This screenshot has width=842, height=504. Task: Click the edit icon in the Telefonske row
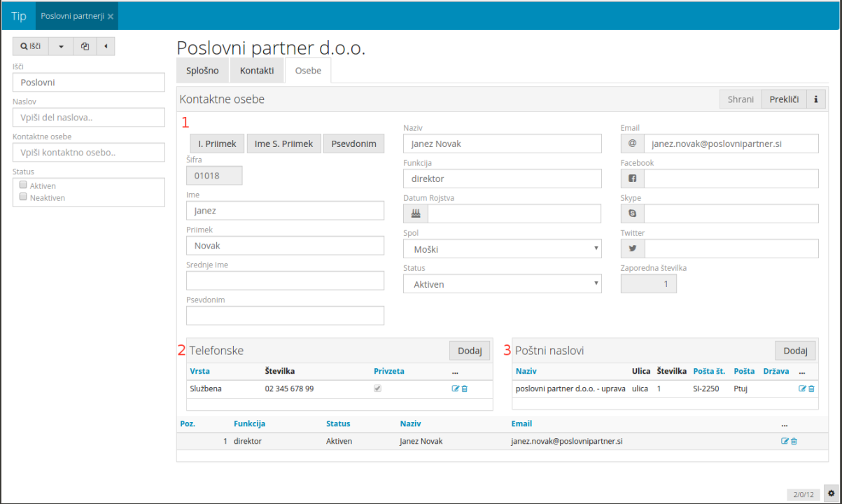pos(455,388)
